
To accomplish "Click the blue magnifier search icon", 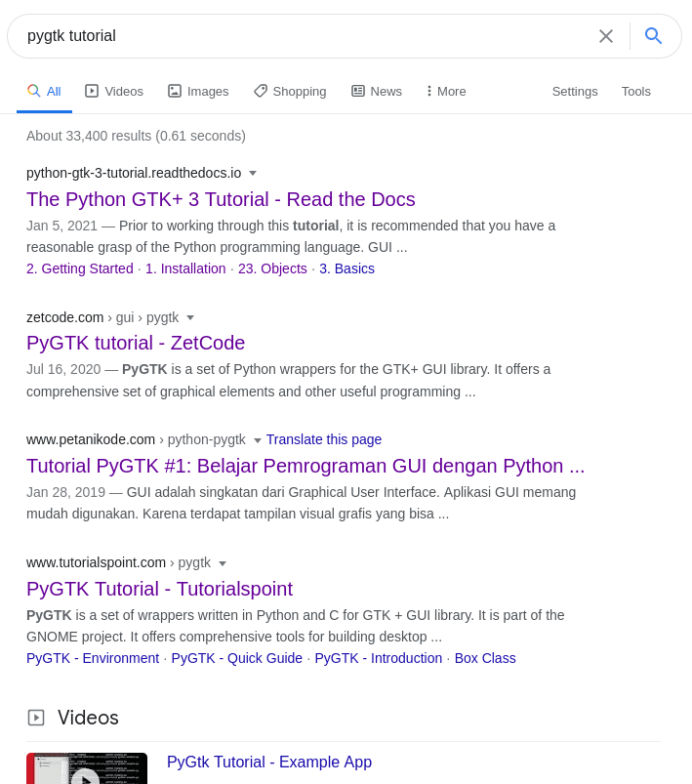I will (653, 36).
